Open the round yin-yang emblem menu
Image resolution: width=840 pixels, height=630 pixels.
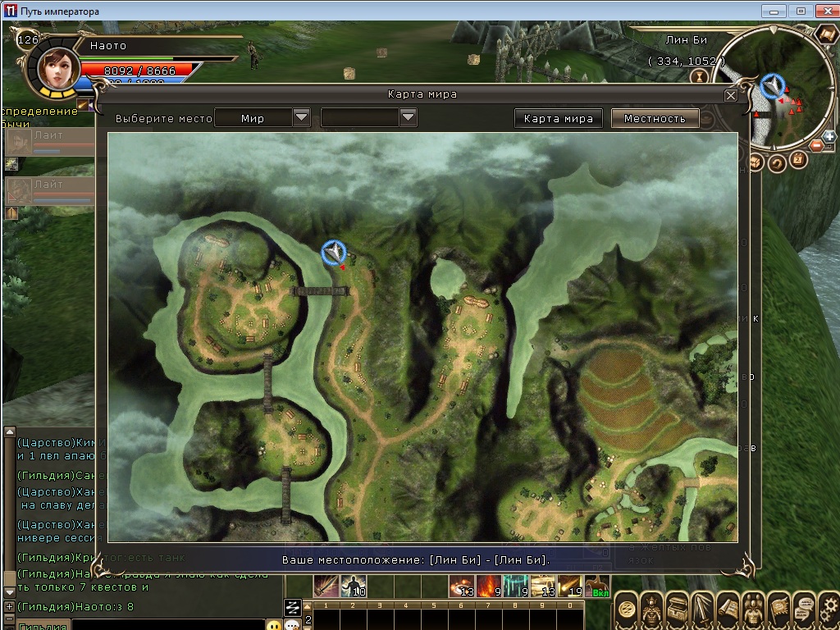pyautogui.click(x=626, y=610)
